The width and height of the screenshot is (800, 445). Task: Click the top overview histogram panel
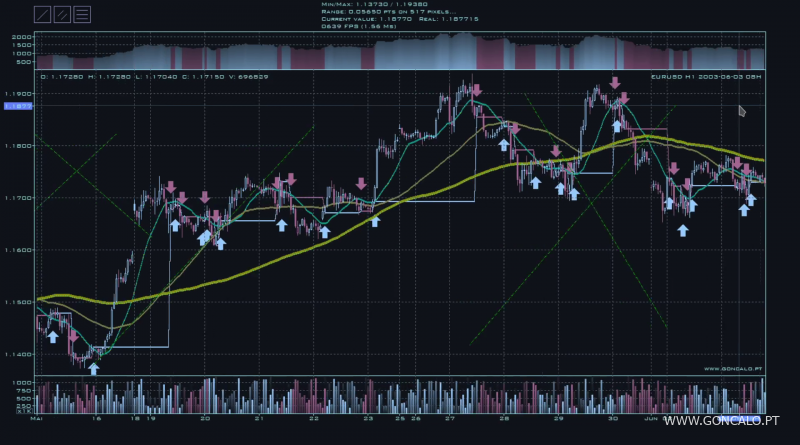click(400, 50)
